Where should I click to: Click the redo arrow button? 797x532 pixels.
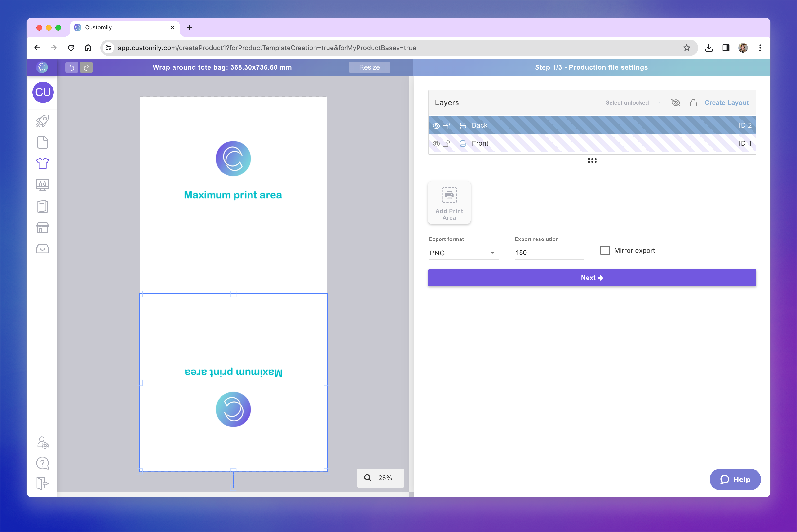pyautogui.click(x=86, y=67)
